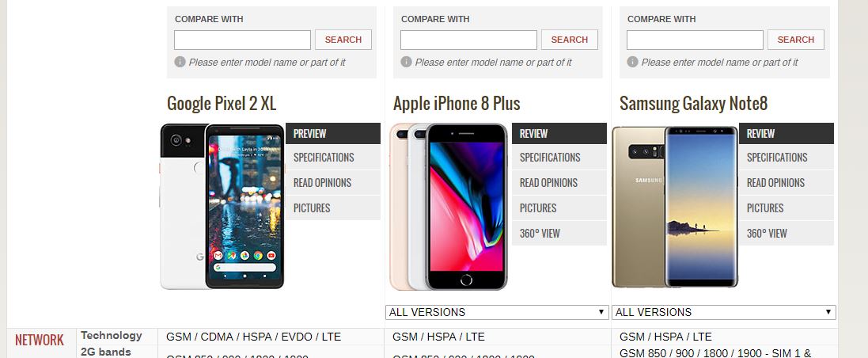Open the Google Pixel 2 XL phone image
This screenshot has width=868, height=358.
(222, 206)
